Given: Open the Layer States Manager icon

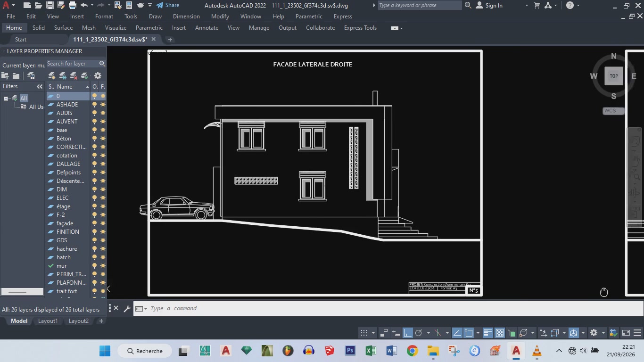Looking at the screenshot, I should (x=31, y=75).
